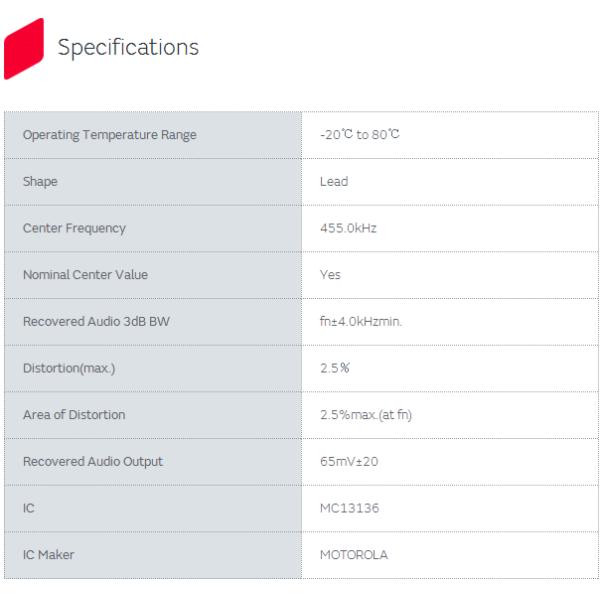Select the Operating Temperature Range label
Screen dimensions: 600x600
pyautogui.click(x=109, y=135)
